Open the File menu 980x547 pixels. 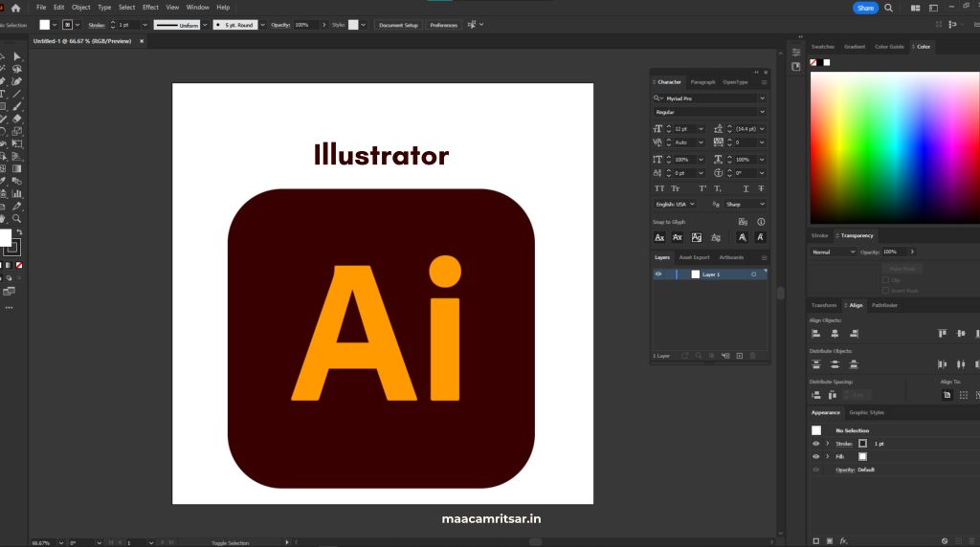tap(41, 8)
